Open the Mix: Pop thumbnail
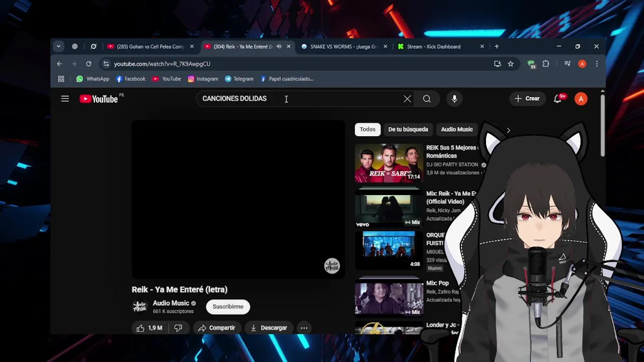The width and height of the screenshot is (644, 362). (x=389, y=297)
